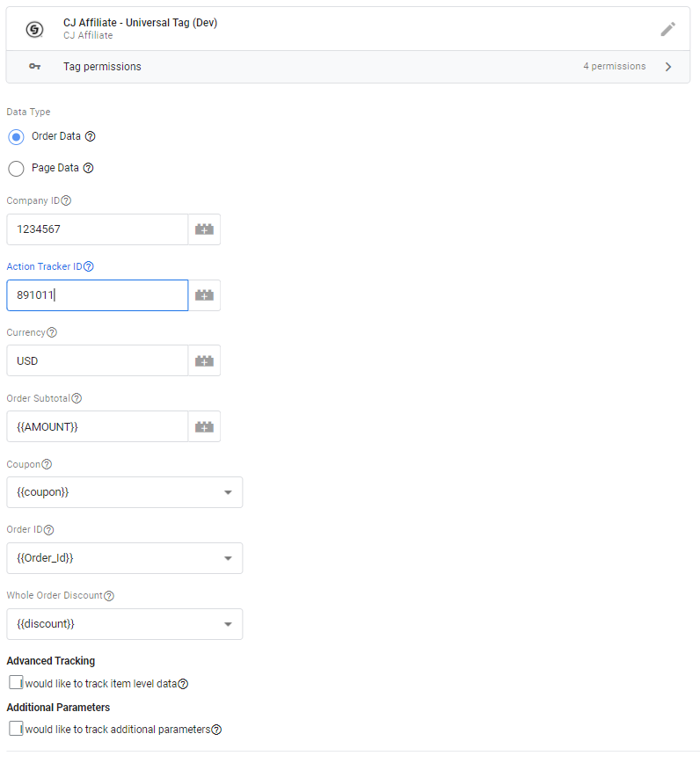Screen dimensions: 700x763
Task: Enable tracking of item level data
Action: 13,682
